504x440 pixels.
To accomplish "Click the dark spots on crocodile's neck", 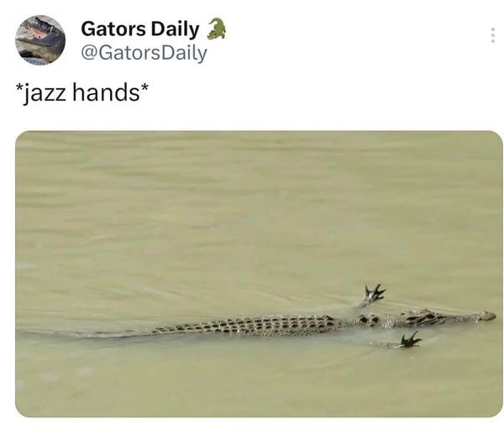I will click(x=369, y=319).
